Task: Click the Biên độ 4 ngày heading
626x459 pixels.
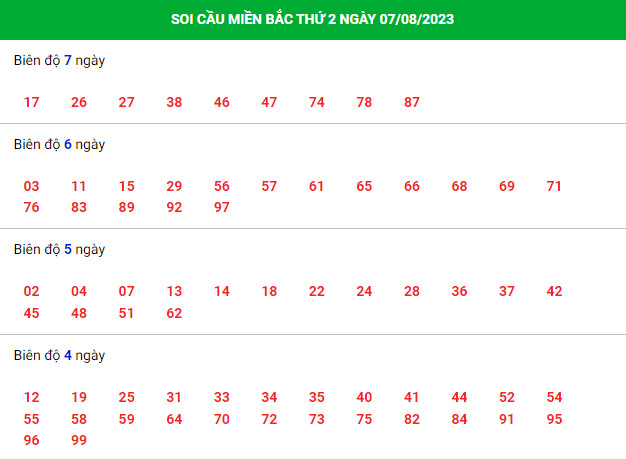Action: coord(59,356)
